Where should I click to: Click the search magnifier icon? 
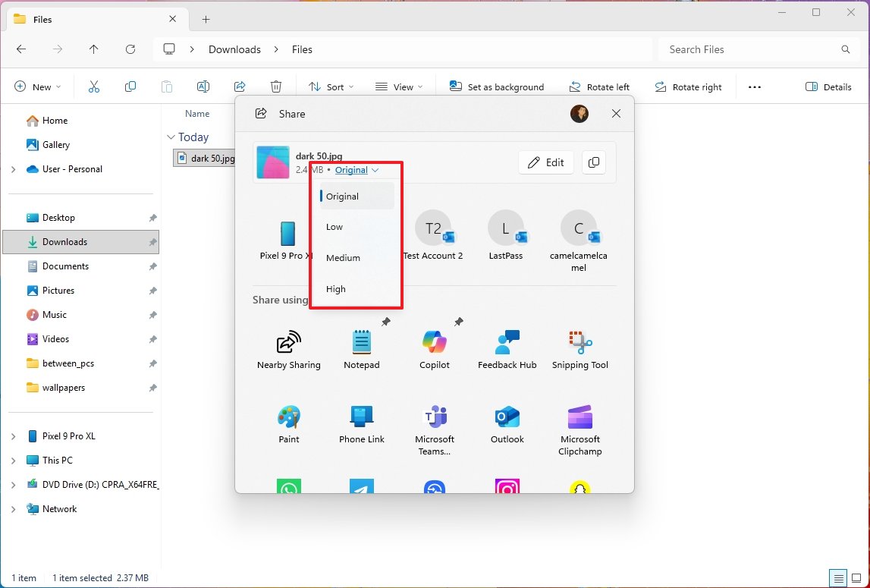846,49
